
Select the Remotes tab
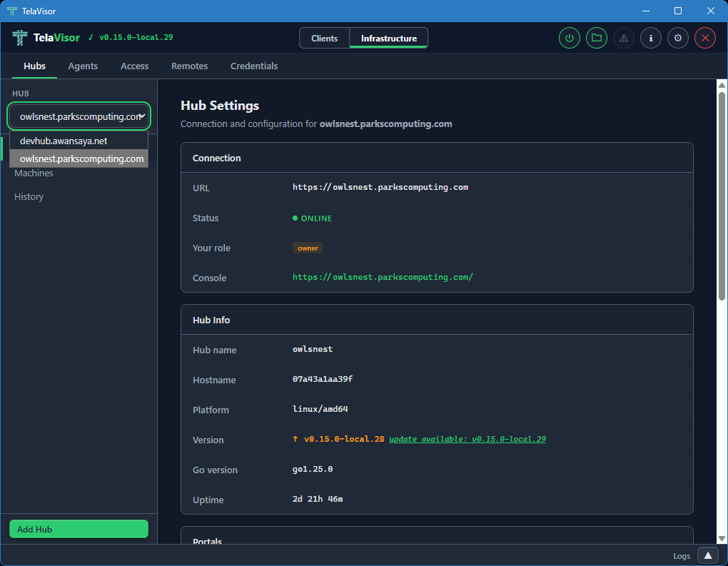(189, 66)
